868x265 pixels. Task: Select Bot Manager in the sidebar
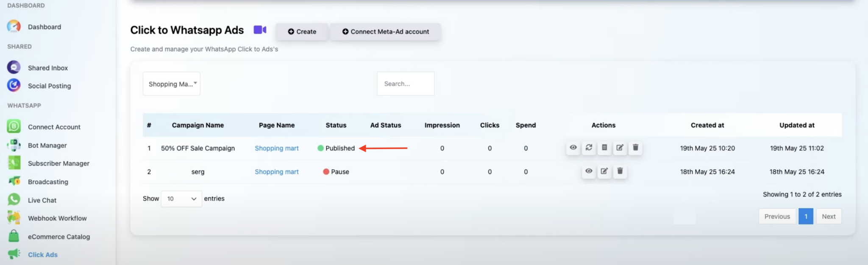47,145
